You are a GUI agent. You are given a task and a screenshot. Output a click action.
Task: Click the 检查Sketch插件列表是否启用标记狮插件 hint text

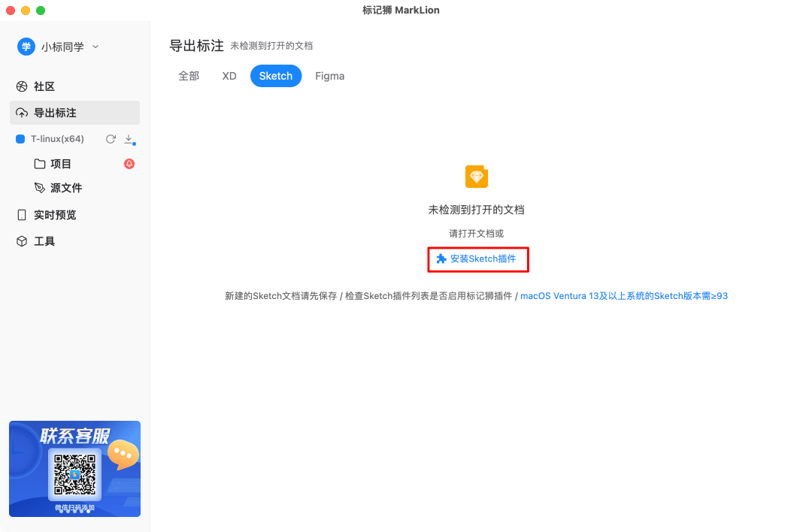point(429,296)
